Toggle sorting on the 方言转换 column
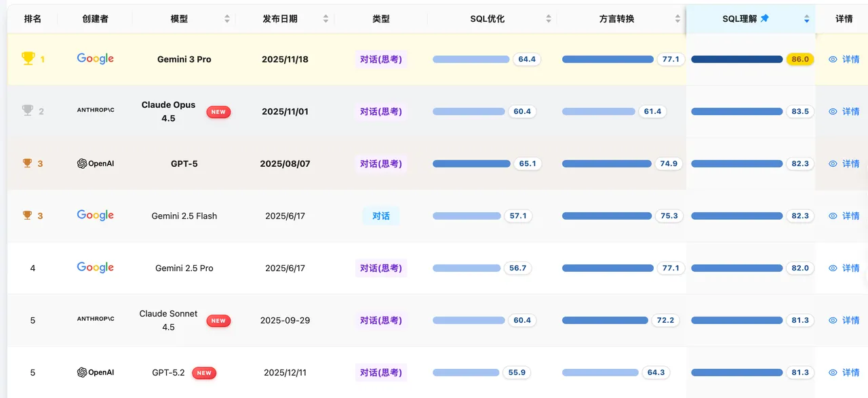Screen dimensions: 868x398 (x=676, y=18)
